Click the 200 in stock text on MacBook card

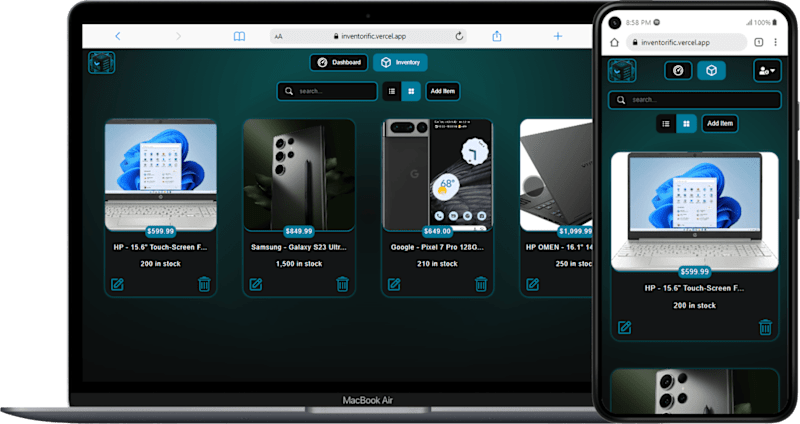point(161,264)
